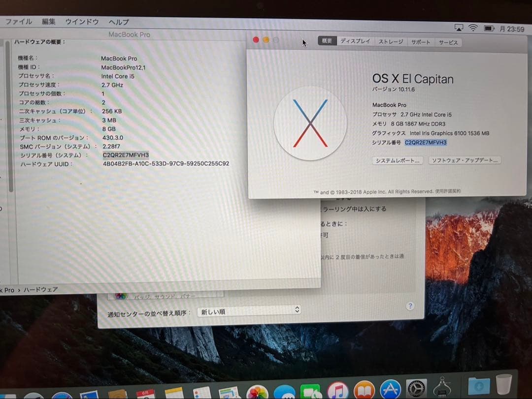This screenshot has width=532, height=399.
Task: Click the help question mark button
Action: [410, 306]
